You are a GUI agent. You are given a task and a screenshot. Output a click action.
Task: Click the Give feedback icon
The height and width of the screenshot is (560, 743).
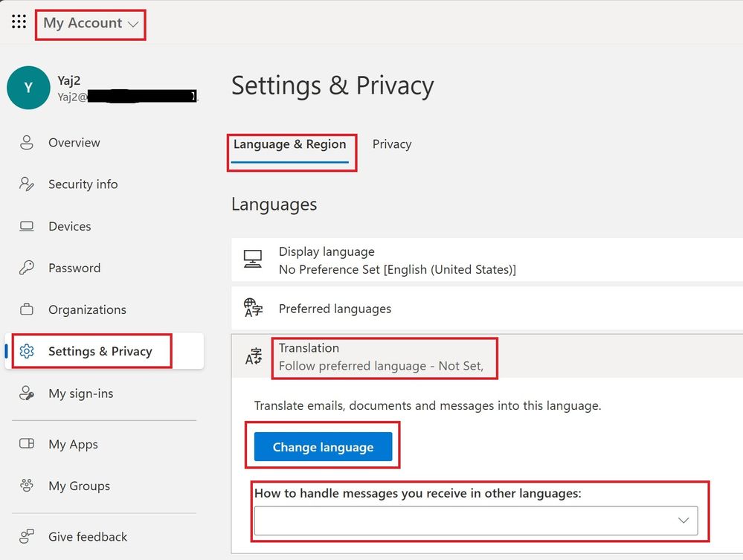pyautogui.click(x=27, y=536)
